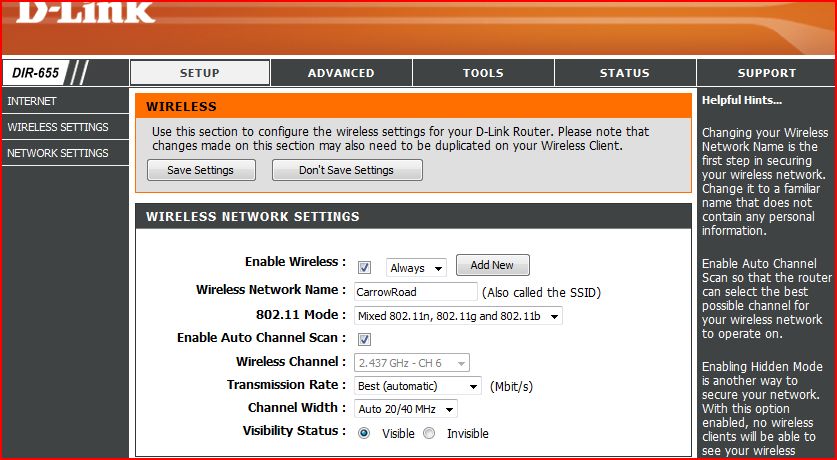The height and width of the screenshot is (460, 837).
Task: Click the '(Also called the SSID)' text
Action: (x=541, y=292)
